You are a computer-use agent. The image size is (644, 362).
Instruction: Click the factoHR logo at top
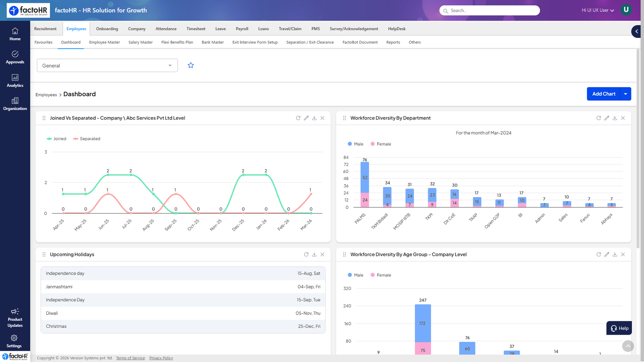(28, 10)
